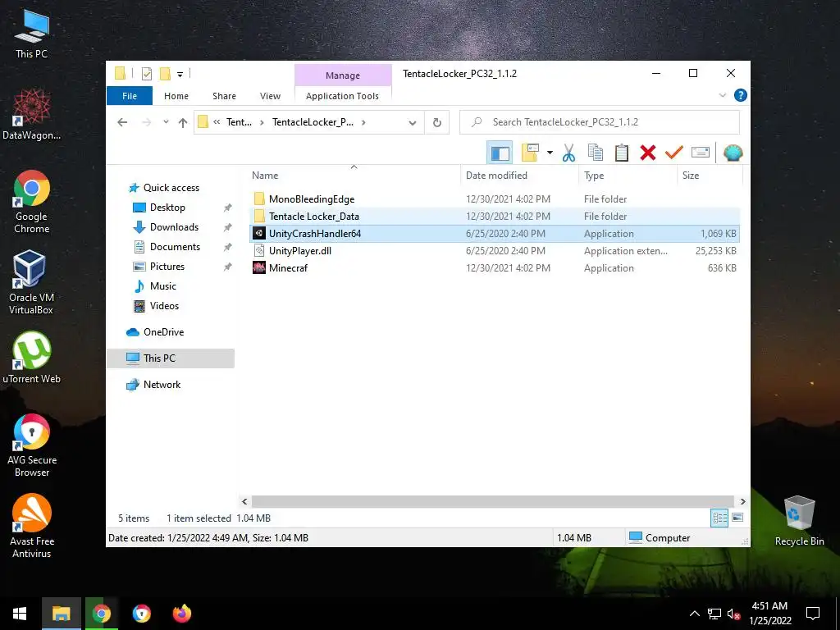Click the Manage contextual tab
840x630 pixels.
[x=343, y=75]
